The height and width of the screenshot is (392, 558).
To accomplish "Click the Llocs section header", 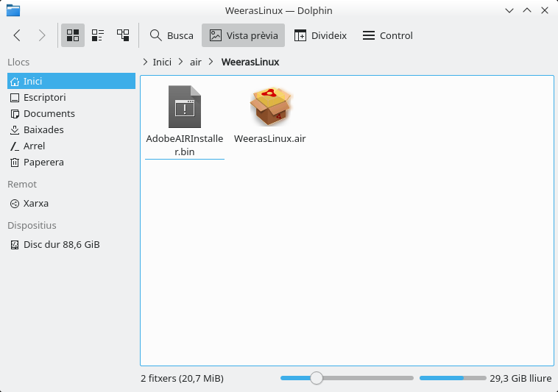I will [18, 63].
